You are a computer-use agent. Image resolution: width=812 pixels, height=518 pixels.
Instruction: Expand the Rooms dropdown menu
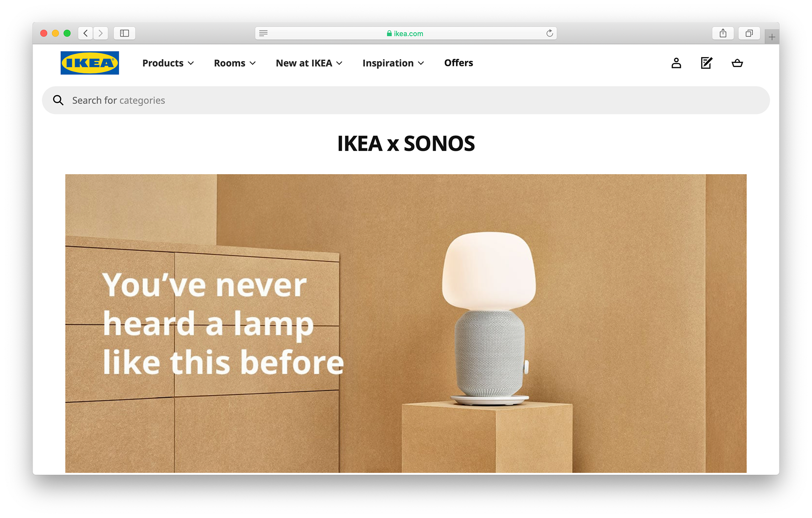click(x=235, y=63)
